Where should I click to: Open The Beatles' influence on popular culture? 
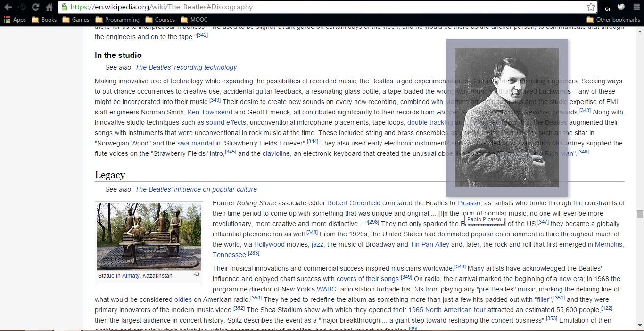pos(196,189)
